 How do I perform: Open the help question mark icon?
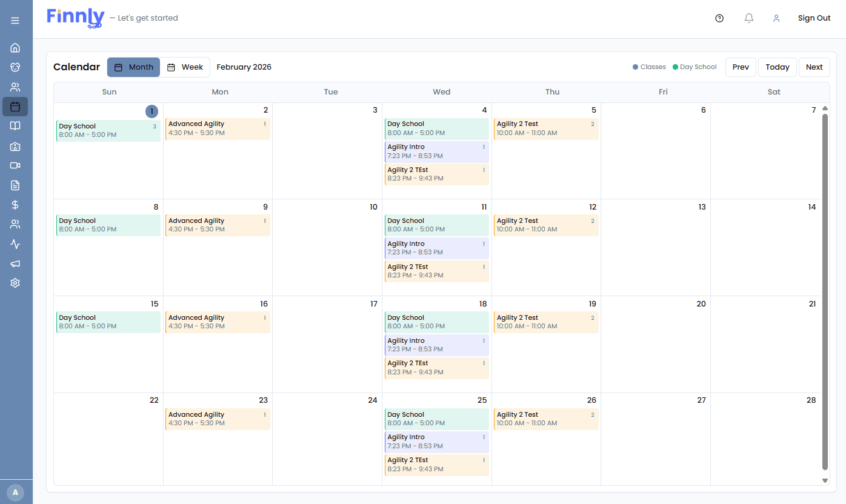(719, 18)
